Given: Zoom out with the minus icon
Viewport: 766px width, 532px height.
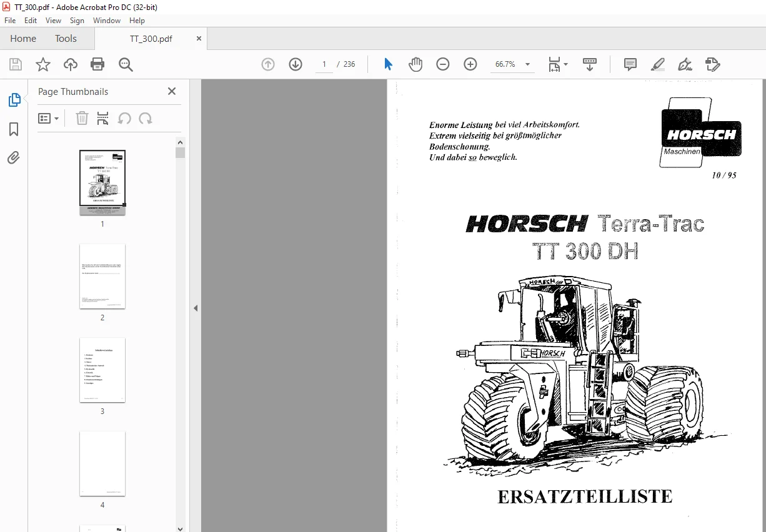Looking at the screenshot, I should point(443,64).
